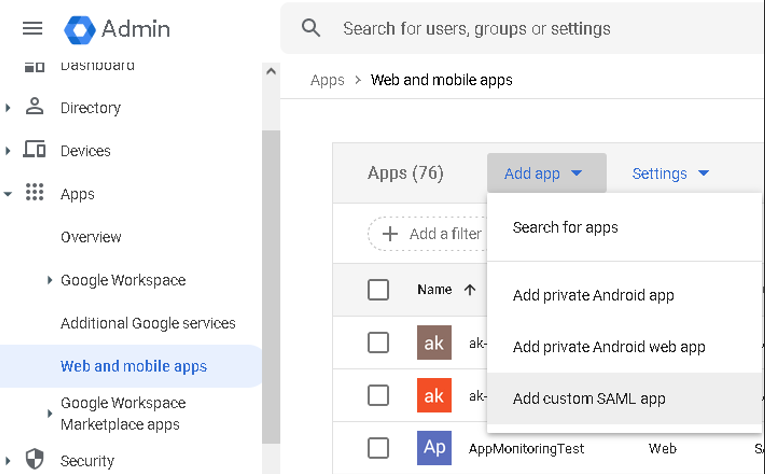
Task: Click the Google Admin logo
Action: [80, 29]
